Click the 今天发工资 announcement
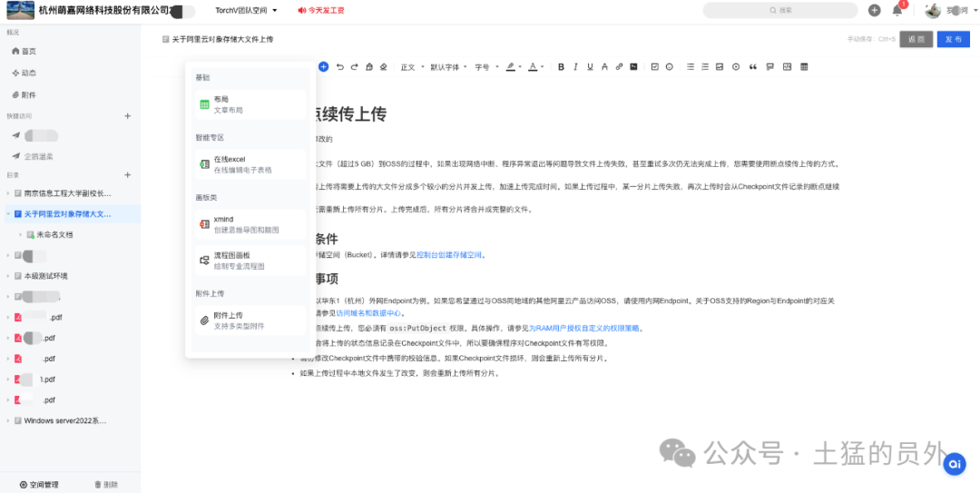 pyautogui.click(x=321, y=11)
